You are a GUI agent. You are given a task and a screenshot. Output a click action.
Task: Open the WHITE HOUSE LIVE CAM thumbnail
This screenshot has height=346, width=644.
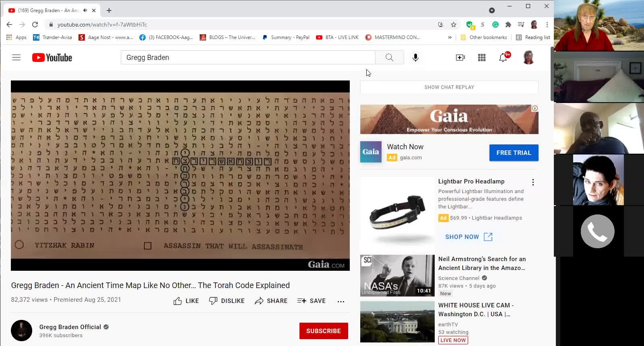(397, 322)
